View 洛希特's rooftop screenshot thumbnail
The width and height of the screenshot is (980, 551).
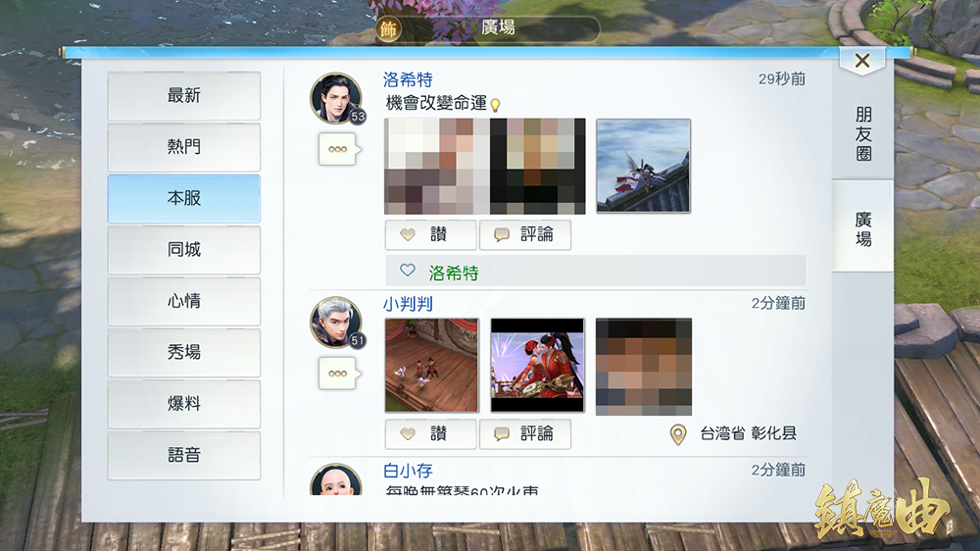(643, 166)
